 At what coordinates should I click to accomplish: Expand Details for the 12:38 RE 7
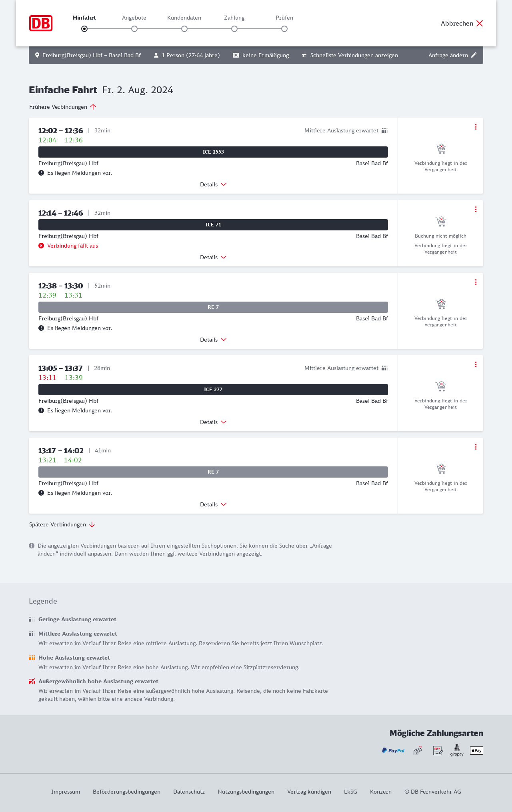pyautogui.click(x=213, y=340)
